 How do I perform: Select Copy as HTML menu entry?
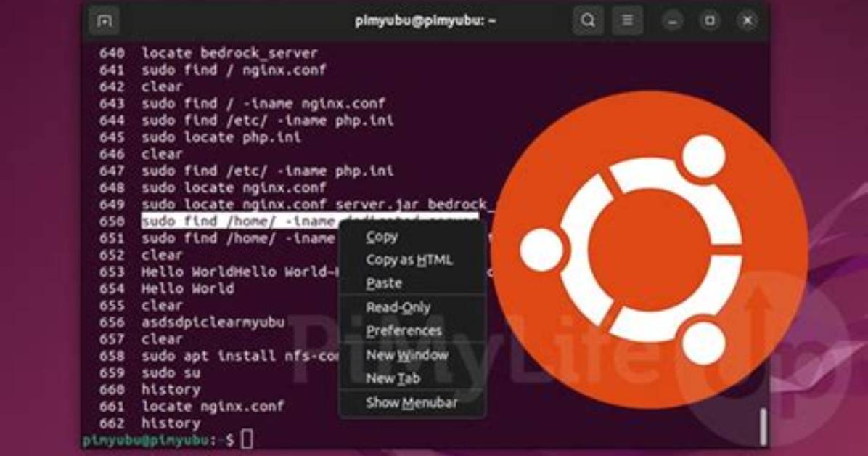pos(409,260)
